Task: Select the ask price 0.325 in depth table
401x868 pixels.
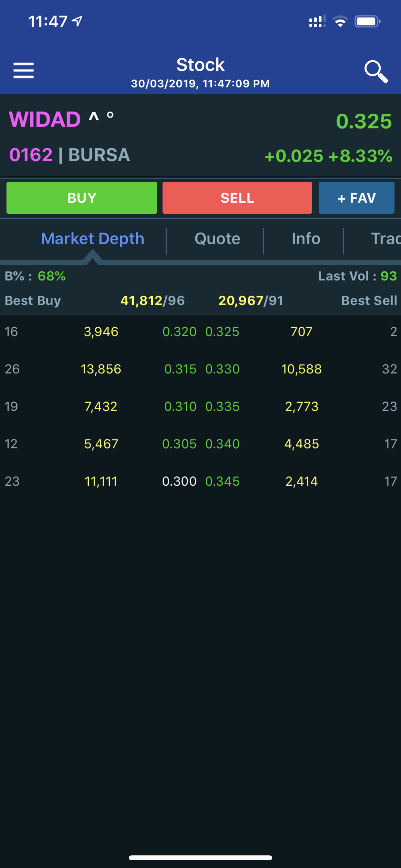Action: coord(222,332)
